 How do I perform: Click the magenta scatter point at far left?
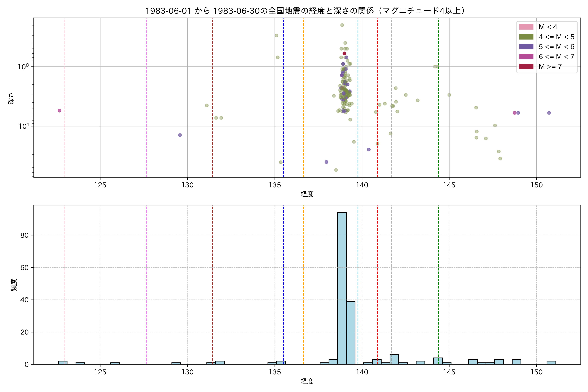[59, 111]
